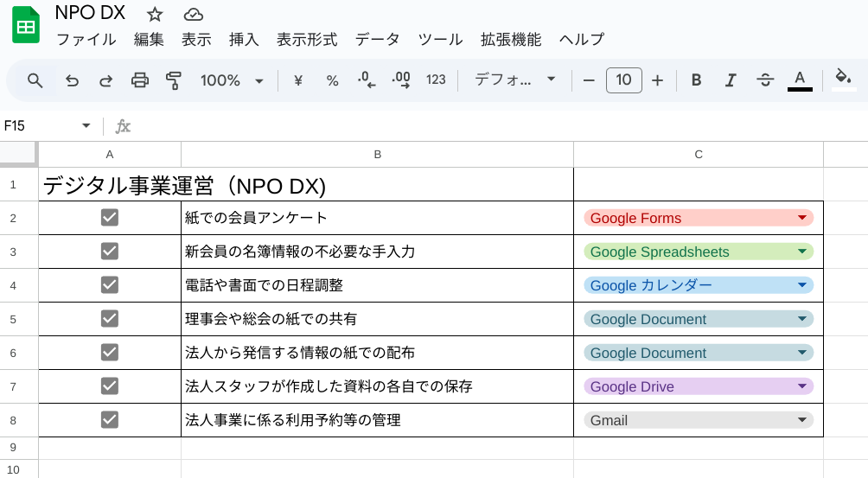The width and height of the screenshot is (868, 478).
Task: Toggle bold formatting
Action: 697,80
